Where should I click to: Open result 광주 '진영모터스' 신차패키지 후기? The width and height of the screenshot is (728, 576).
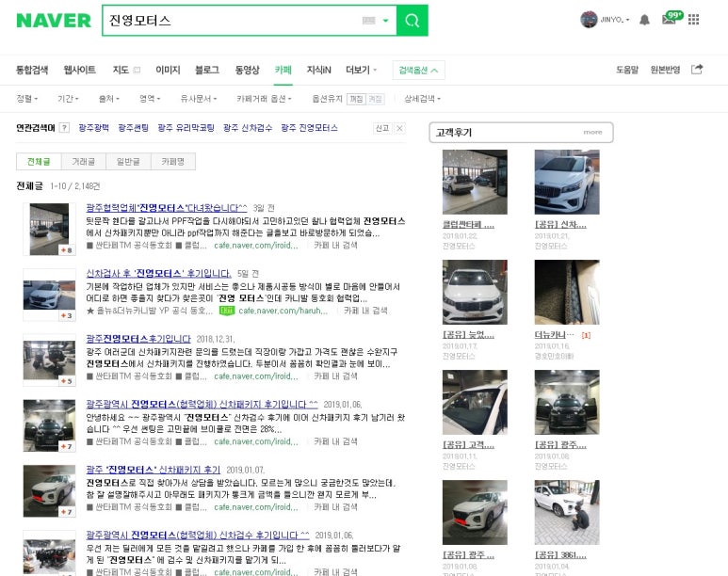[154, 470]
